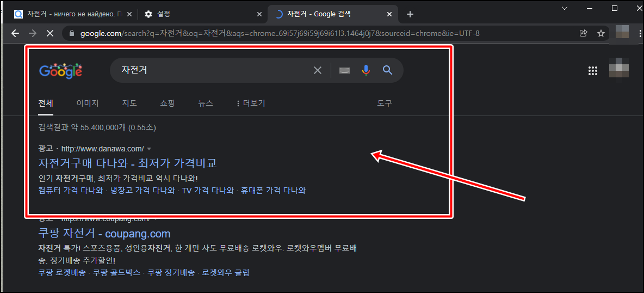Open the 쿠팡 골드박스 sitelink
644x293 pixels.
[x=116, y=272]
